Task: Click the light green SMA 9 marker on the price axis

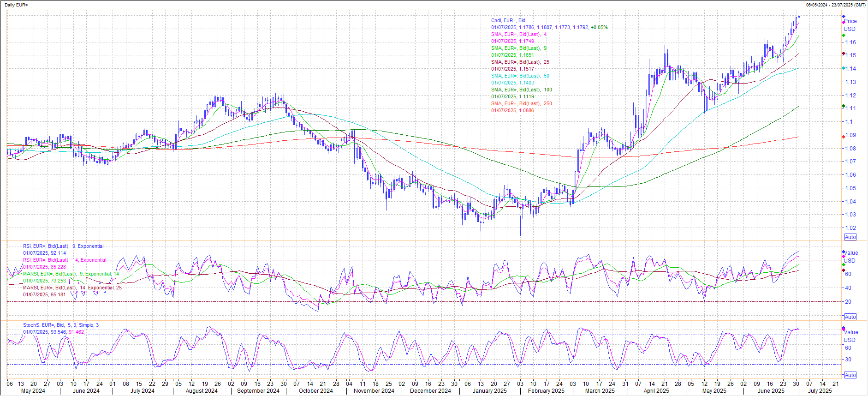Action: point(844,36)
